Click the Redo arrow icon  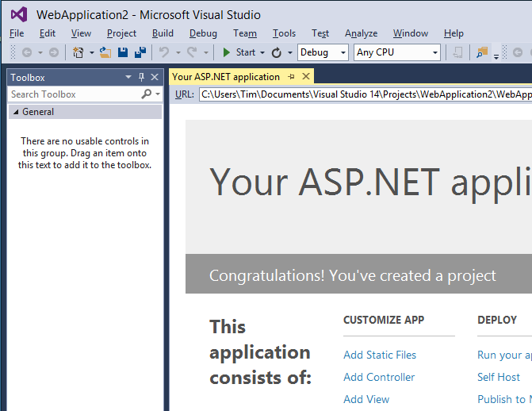192,52
